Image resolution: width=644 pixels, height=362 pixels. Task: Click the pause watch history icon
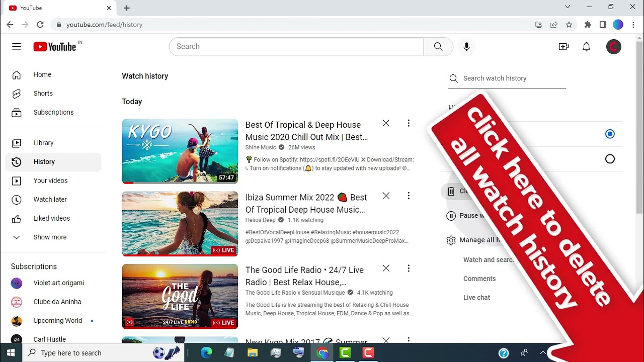pyautogui.click(x=451, y=216)
